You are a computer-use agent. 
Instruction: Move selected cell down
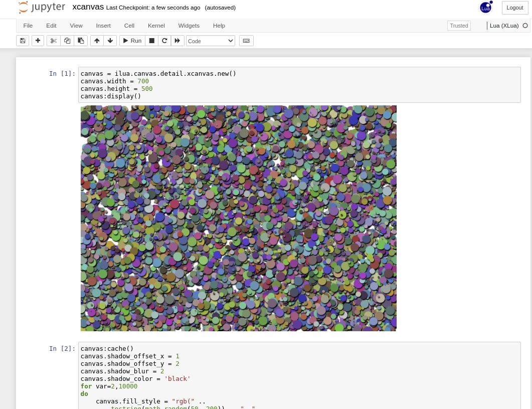coord(110,41)
